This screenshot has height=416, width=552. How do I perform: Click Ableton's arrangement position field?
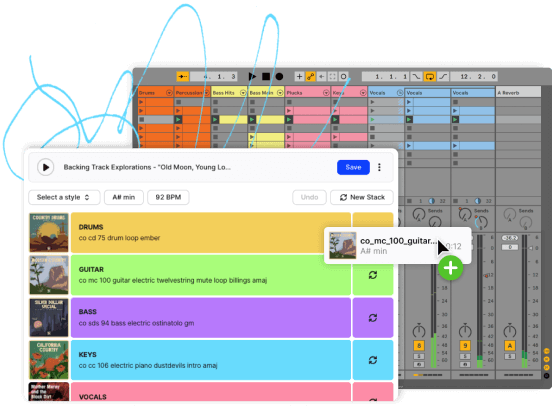(x=214, y=76)
